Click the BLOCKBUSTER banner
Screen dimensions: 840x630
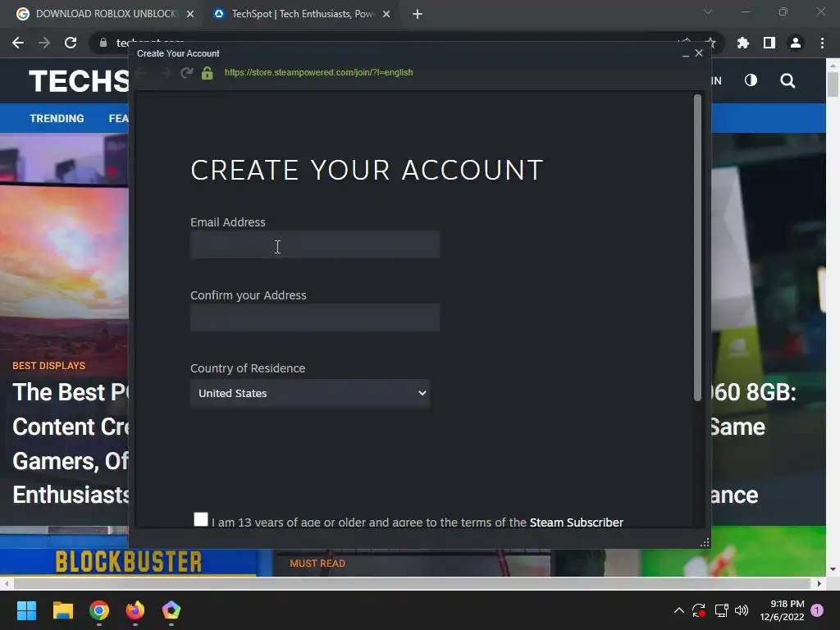(129, 562)
